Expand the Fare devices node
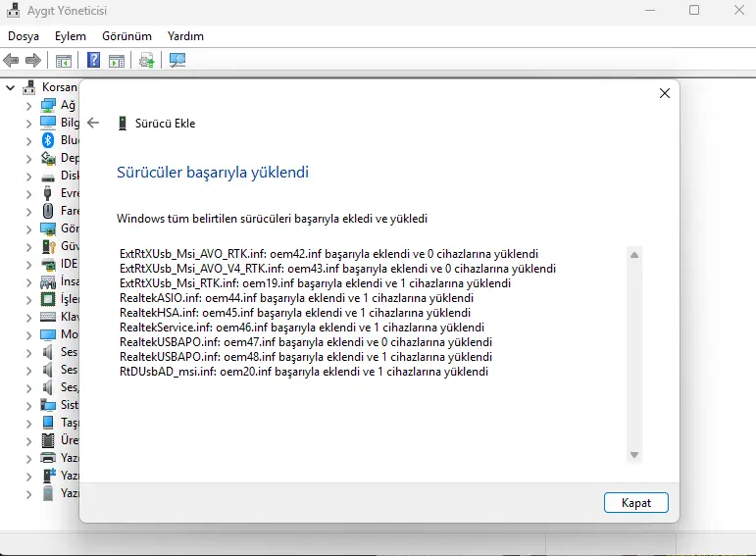This screenshot has width=756, height=556. click(29, 212)
